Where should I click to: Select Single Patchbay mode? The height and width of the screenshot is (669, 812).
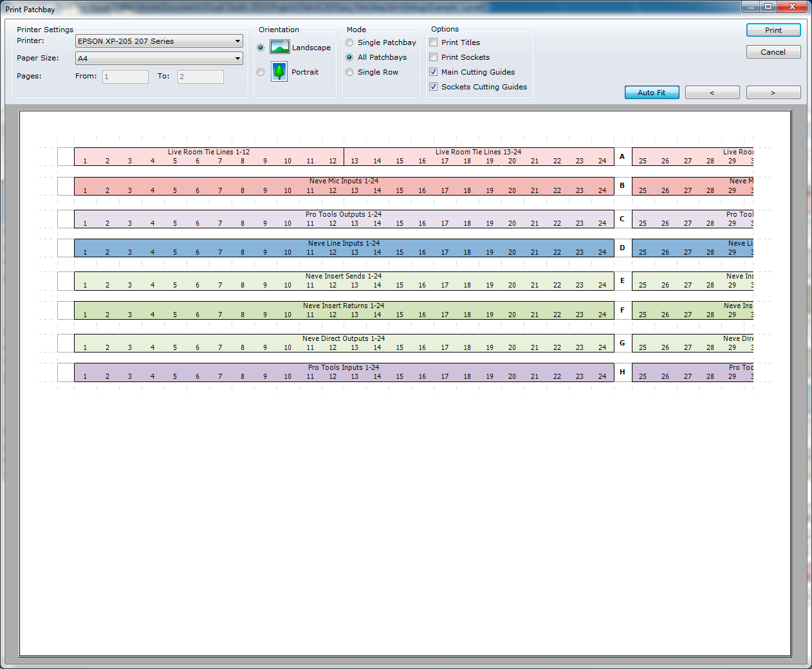[349, 42]
